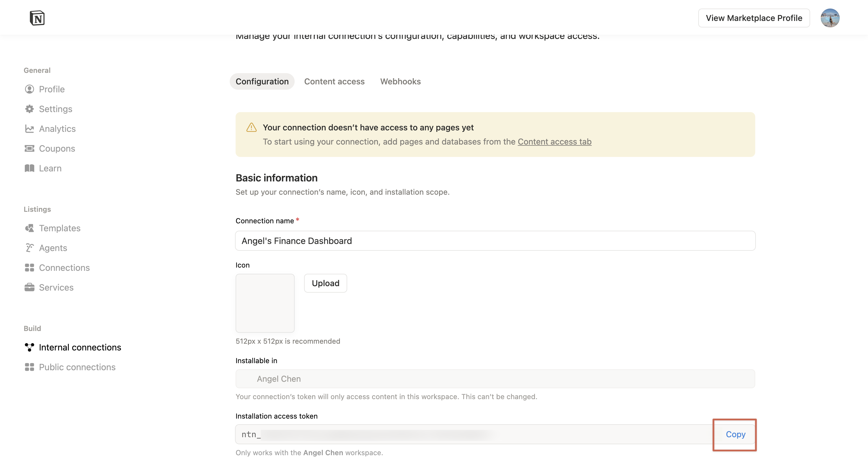Open Settings via gear icon
The height and width of the screenshot is (472, 868).
(x=29, y=109)
